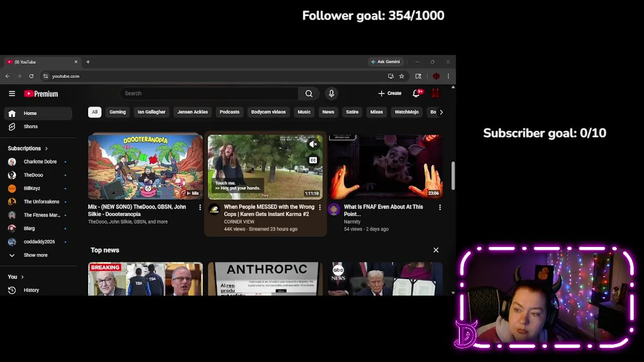Go back in the browser

pyautogui.click(x=8, y=76)
